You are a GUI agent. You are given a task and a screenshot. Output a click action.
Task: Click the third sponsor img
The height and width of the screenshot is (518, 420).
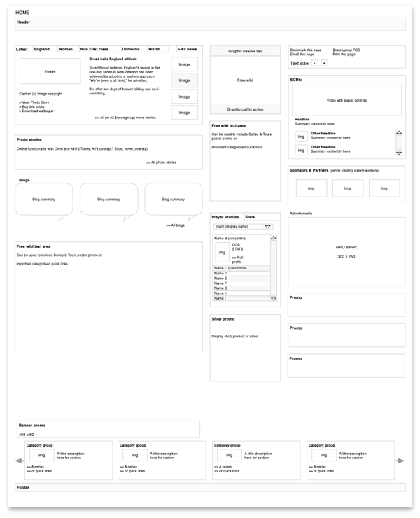tap(384, 188)
